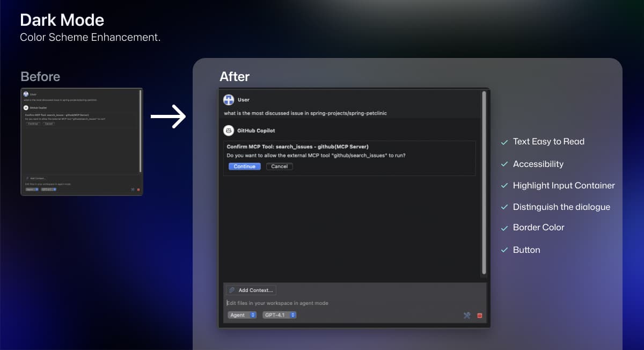This screenshot has height=350, width=644.
Task: Select the 'Button' list item
Action: pyautogui.click(x=526, y=250)
